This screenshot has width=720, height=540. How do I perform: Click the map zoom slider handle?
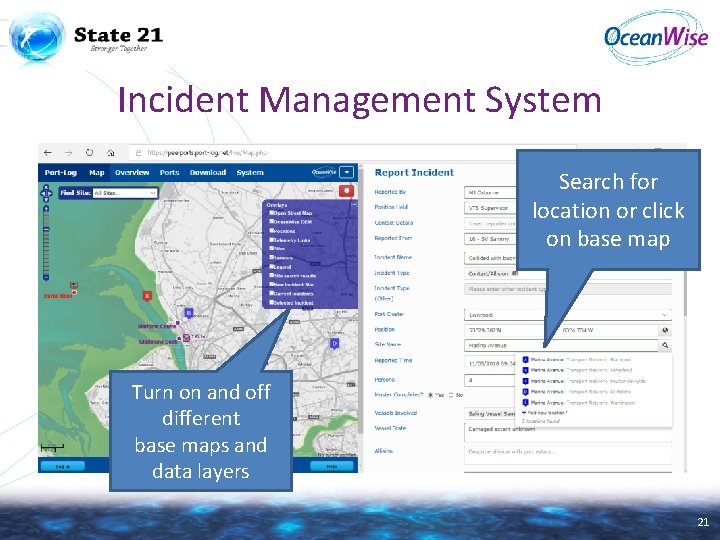[46, 228]
